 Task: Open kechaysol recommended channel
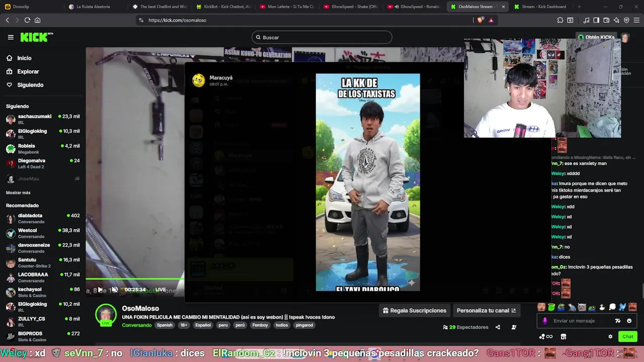click(x=42, y=292)
